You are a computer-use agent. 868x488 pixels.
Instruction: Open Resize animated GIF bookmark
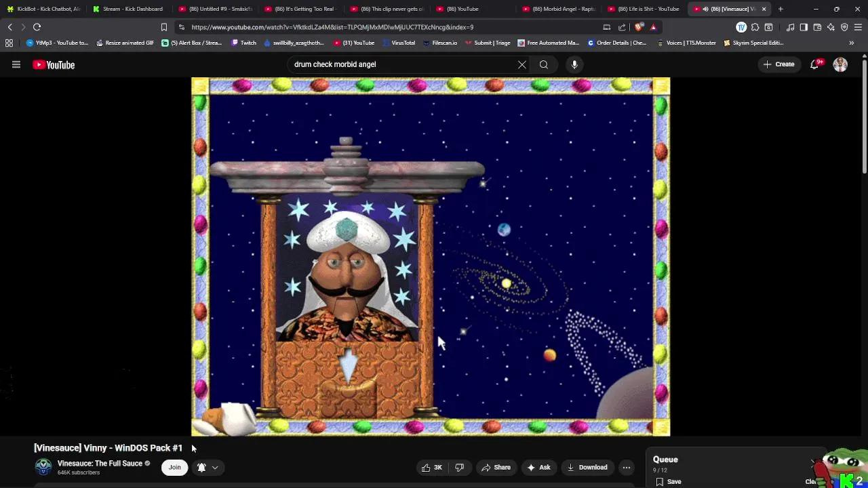125,43
